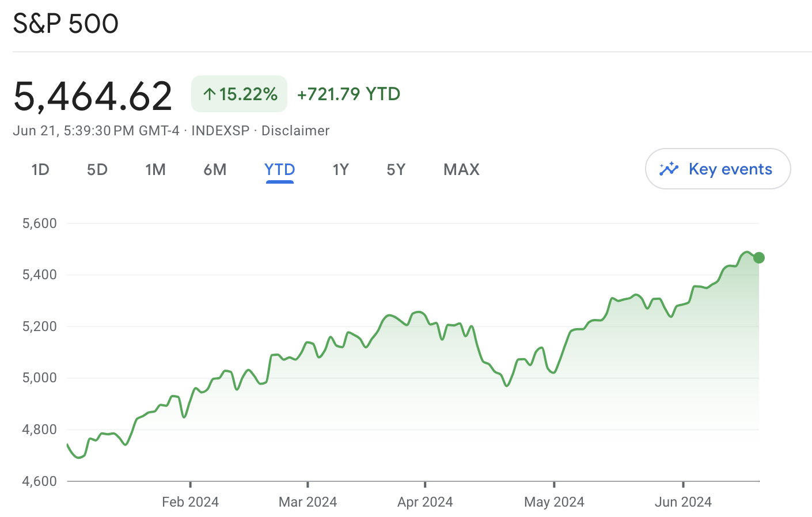The height and width of the screenshot is (517, 812).
Task: Click the 5,600 y-axis label
Action: pyautogui.click(x=40, y=223)
